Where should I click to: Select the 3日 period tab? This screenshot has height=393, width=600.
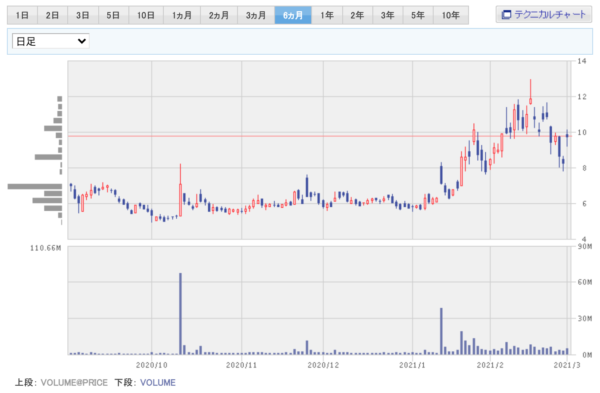pos(83,15)
